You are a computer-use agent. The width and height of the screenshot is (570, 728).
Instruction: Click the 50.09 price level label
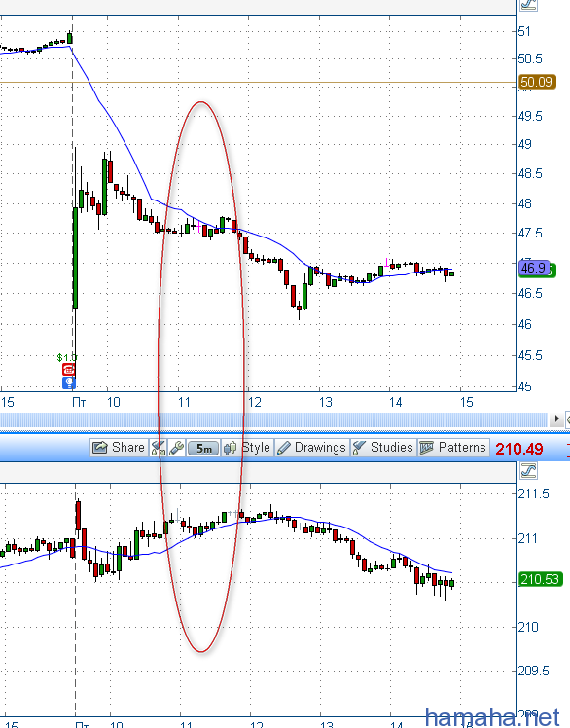coord(537,82)
